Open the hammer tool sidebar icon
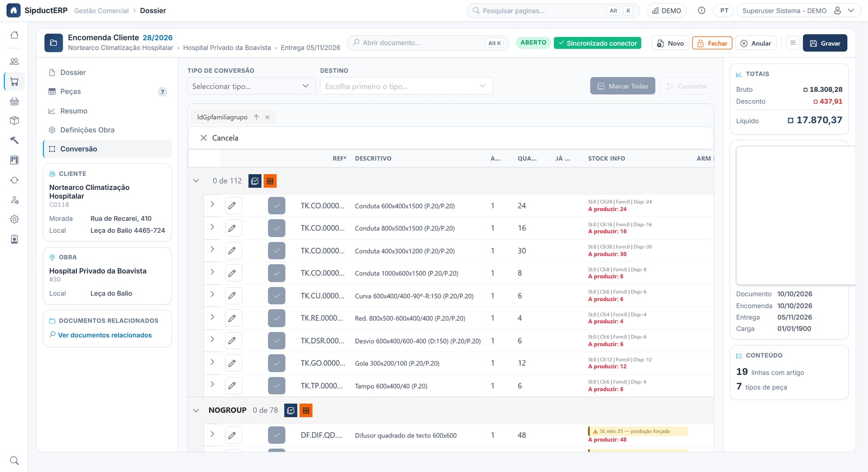868x472 pixels. [x=14, y=140]
